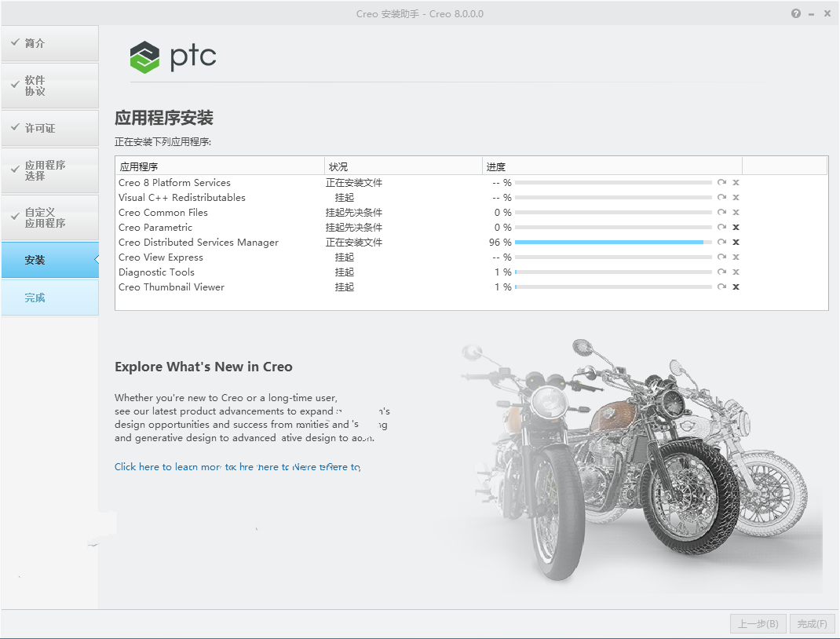Select the Creo Parametric row name

(x=155, y=228)
